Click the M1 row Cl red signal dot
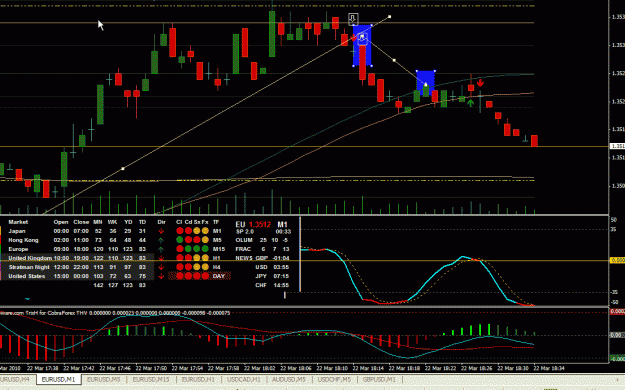This screenshot has width=625, height=390. point(180,231)
